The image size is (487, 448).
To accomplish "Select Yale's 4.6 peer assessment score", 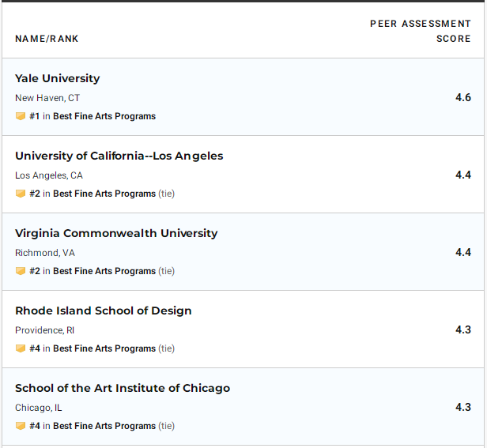I will 463,97.
